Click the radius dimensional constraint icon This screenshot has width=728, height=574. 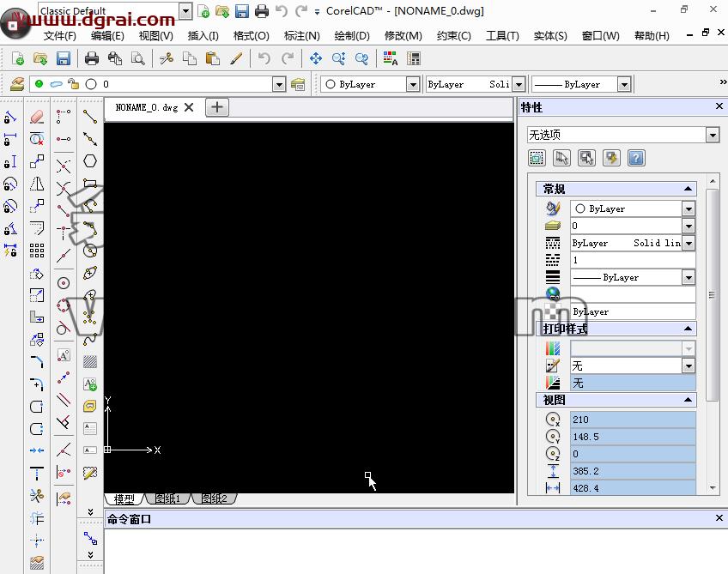point(10,184)
